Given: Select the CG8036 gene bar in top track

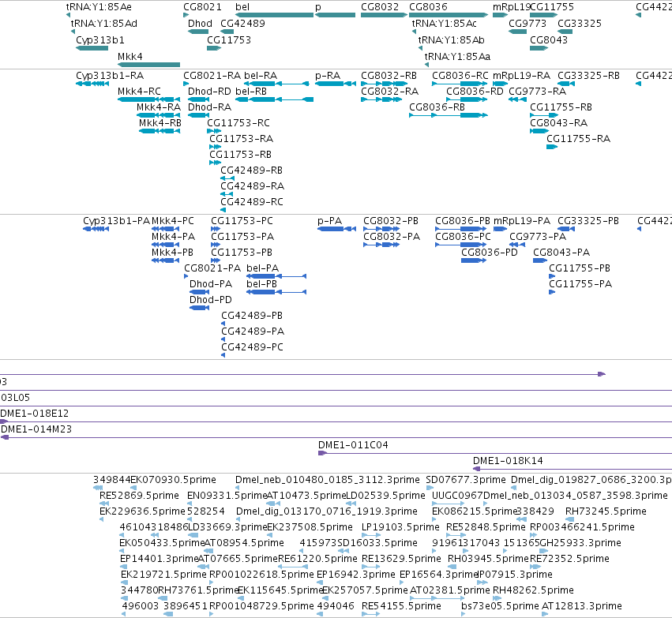Looking at the screenshot, I should tap(449, 15).
